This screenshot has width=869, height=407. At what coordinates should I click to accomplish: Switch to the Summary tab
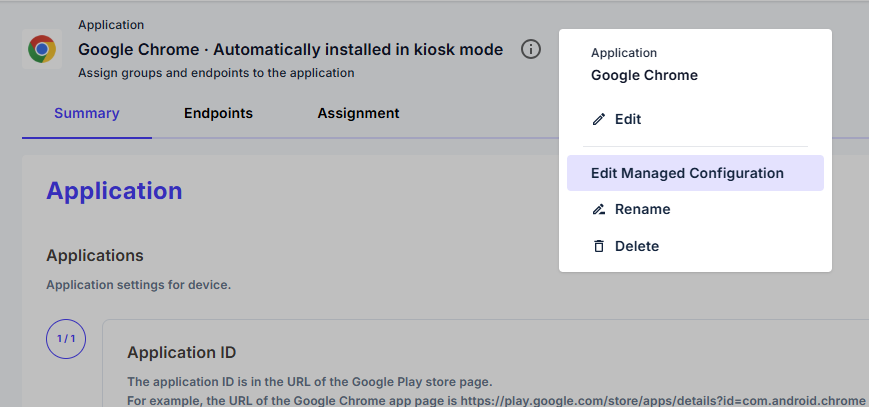[86, 113]
